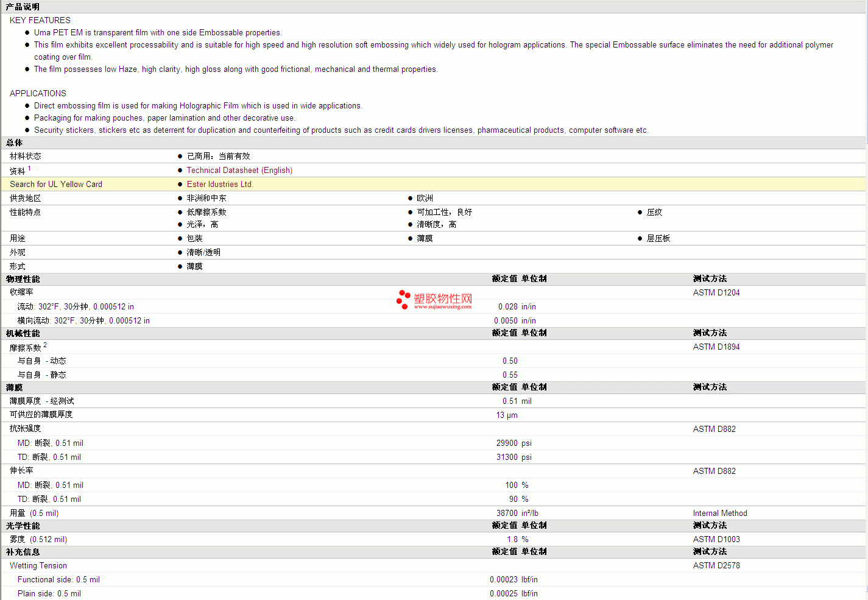The width and height of the screenshot is (868, 600).
Task: Click the 清晰度，高 feature
Action: (x=437, y=225)
